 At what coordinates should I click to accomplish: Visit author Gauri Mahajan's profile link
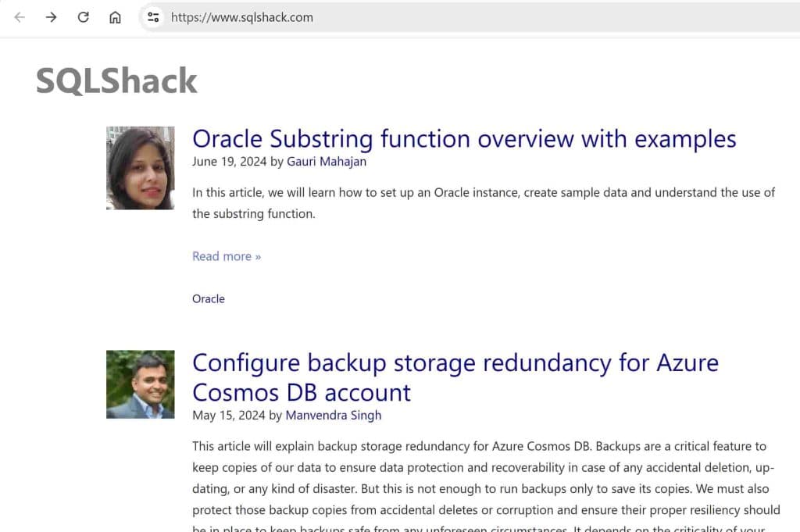point(326,162)
